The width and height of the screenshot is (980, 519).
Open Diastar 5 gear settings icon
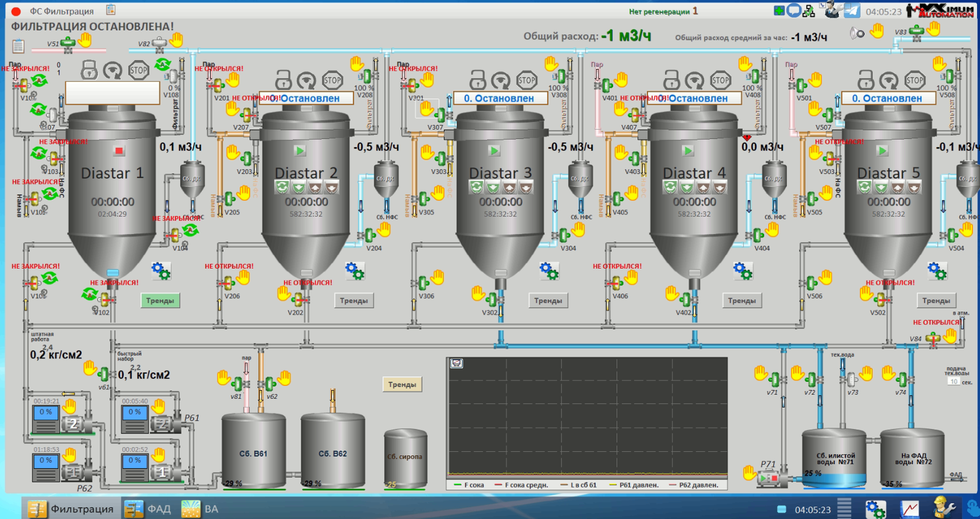936,271
